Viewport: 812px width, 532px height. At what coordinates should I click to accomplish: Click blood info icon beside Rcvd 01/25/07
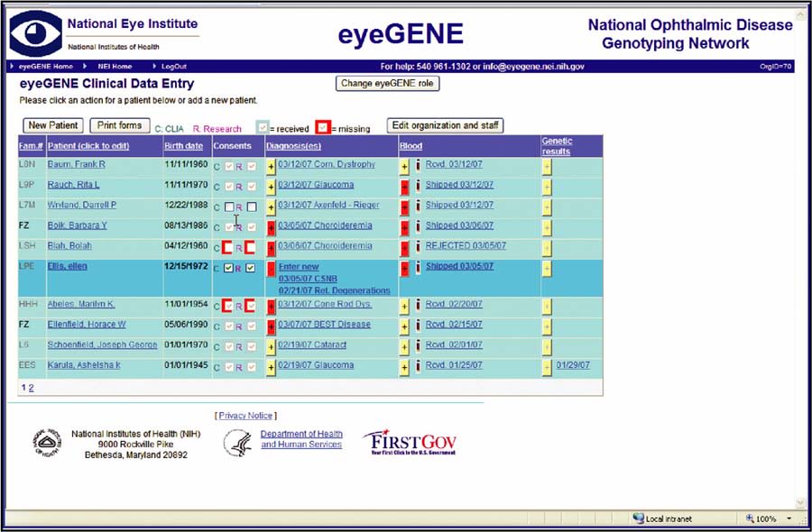click(418, 366)
